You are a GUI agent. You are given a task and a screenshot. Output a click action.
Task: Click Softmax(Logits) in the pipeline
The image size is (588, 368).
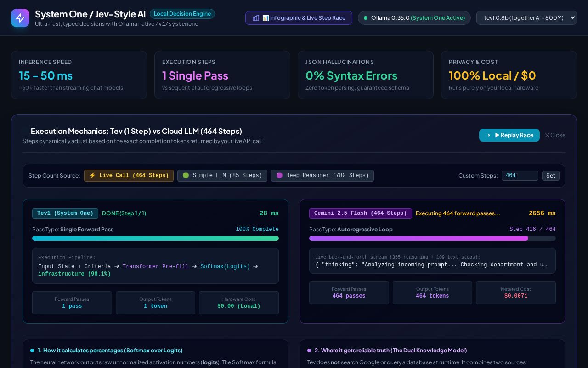pos(225,267)
